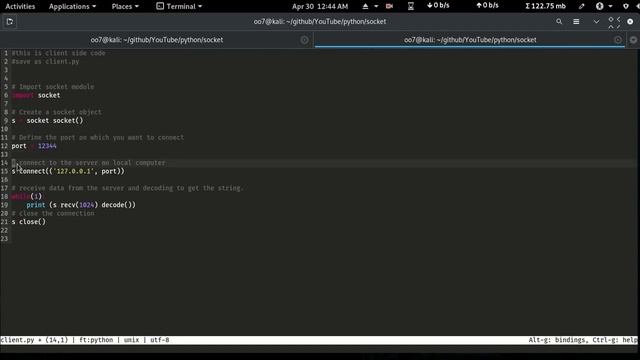The image size is (640, 360).
Task: Switch to the first terminal tab
Action: tap(157, 40)
